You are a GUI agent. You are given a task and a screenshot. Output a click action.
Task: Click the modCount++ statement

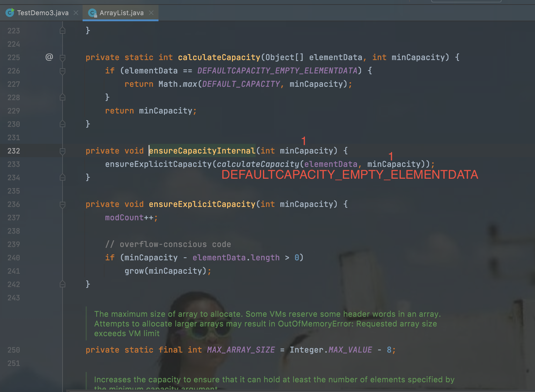click(131, 218)
